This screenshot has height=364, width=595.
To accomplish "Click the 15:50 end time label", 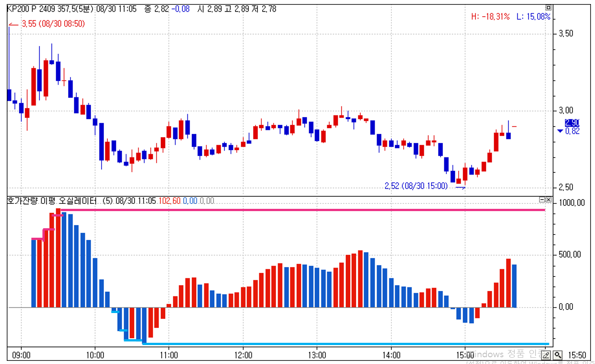I will pos(578,355).
